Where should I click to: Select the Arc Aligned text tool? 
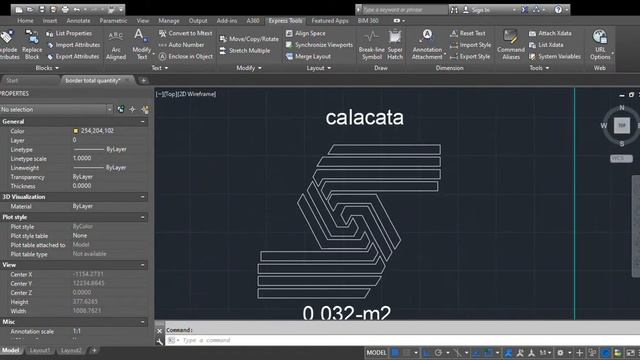coord(116,45)
